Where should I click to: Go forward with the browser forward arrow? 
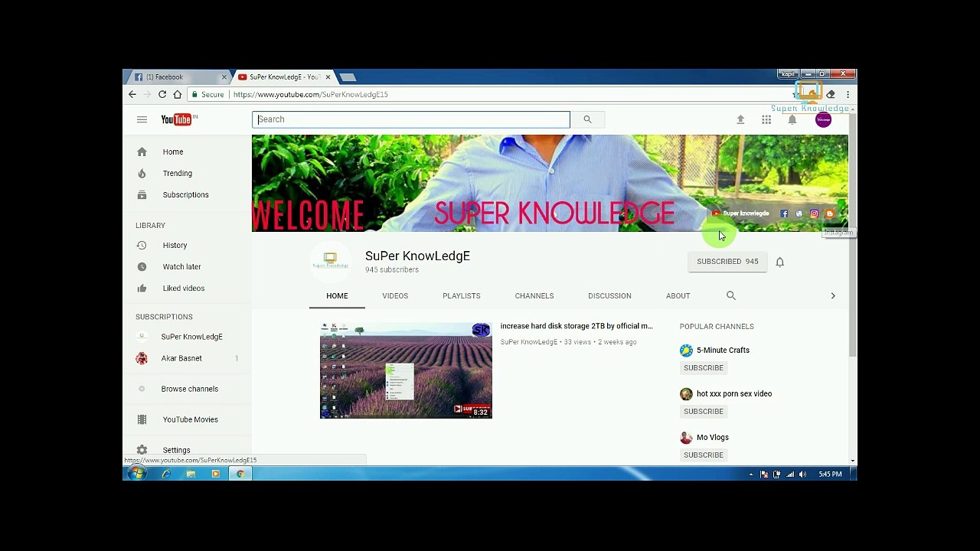[x=147, y=94]
